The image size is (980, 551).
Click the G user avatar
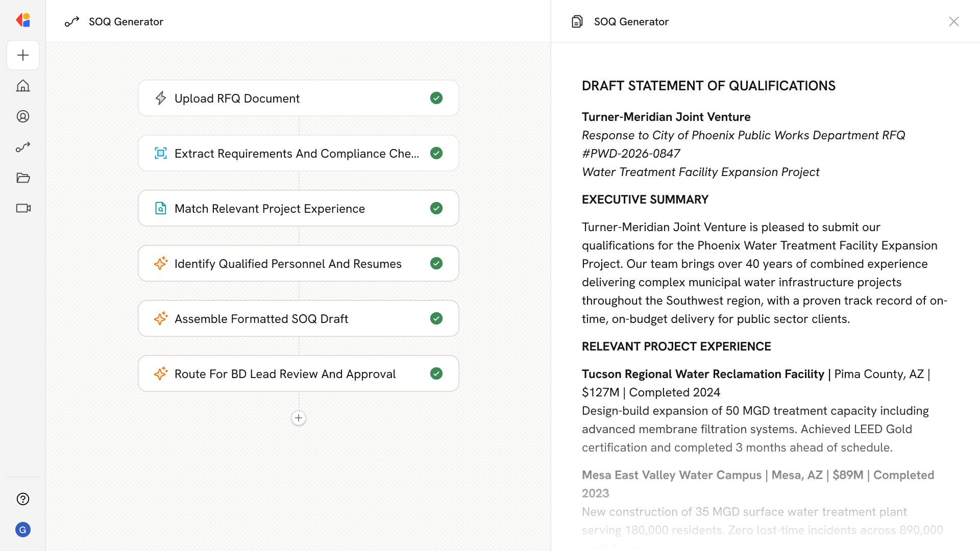click(x=23, y=530)
